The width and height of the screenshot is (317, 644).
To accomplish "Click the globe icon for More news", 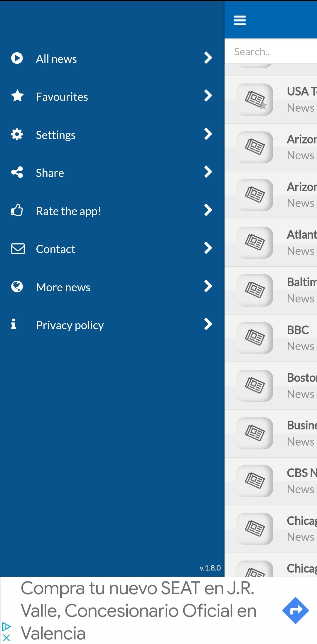I will coord(17,287).
